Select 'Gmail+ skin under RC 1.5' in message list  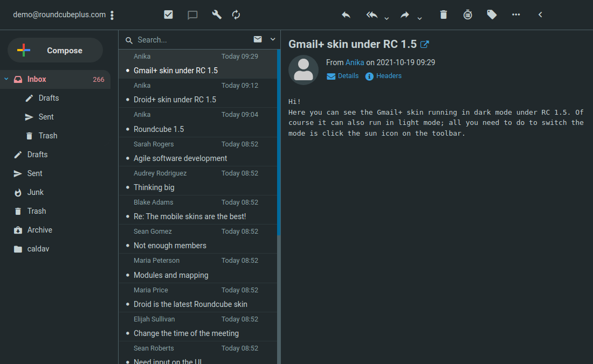[198, 64]
